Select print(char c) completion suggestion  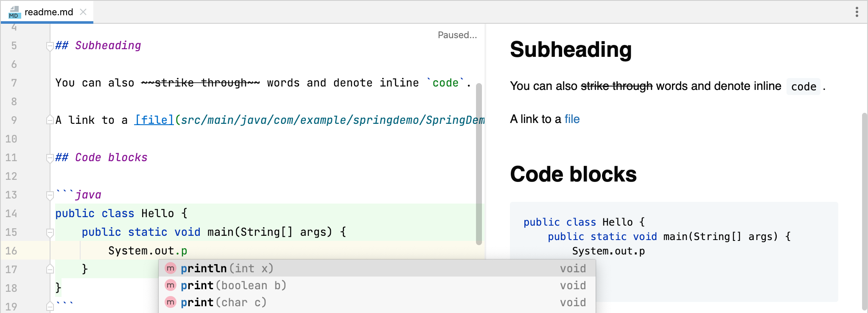pos(377,302)
